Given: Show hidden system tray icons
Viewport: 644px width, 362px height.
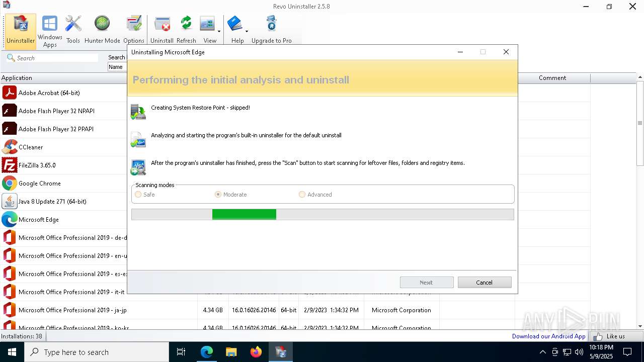Looking at the screenshot, I should coord(542,352).
